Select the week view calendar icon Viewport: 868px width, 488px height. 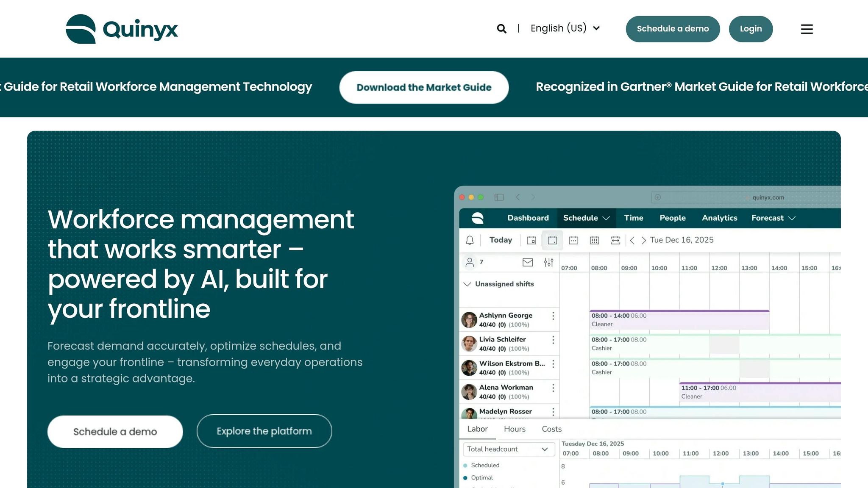(573, 240)
